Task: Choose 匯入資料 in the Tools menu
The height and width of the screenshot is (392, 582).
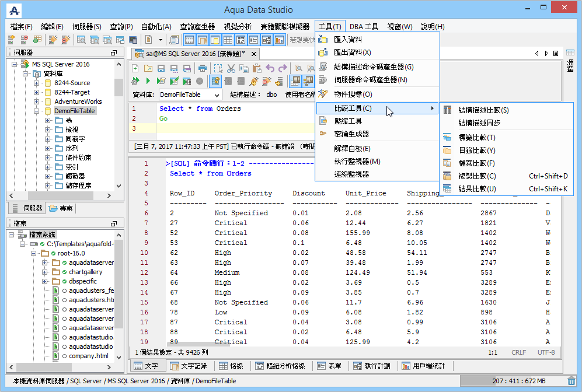Action: (348, 40)
